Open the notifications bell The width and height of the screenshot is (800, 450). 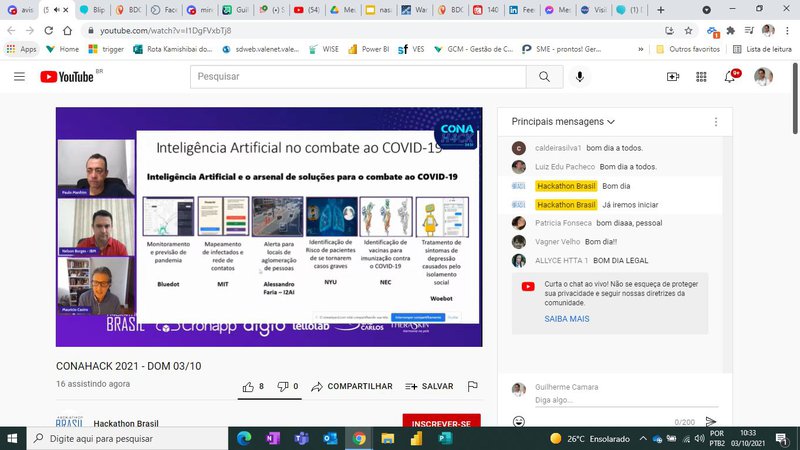[x=730, y=77]
